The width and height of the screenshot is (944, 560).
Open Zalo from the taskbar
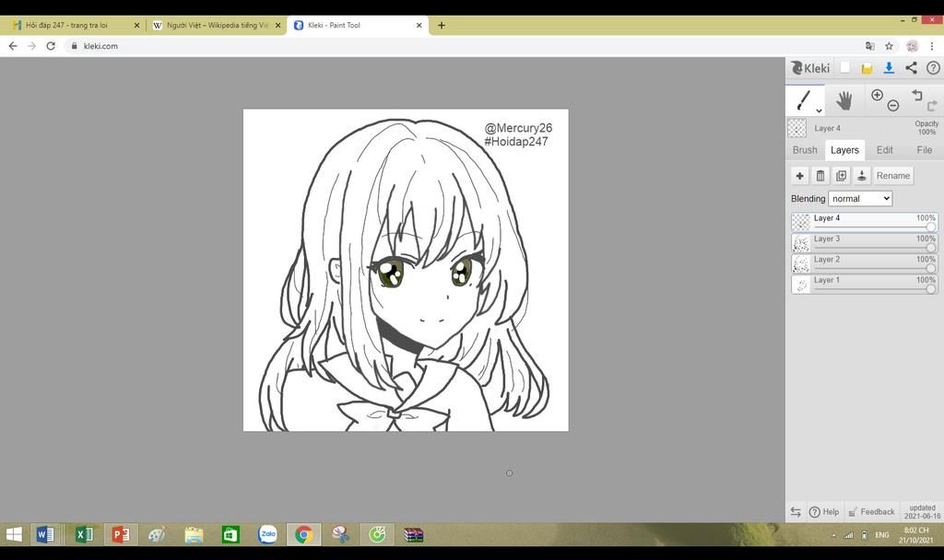pyautogui.click(x=267, y=534)
